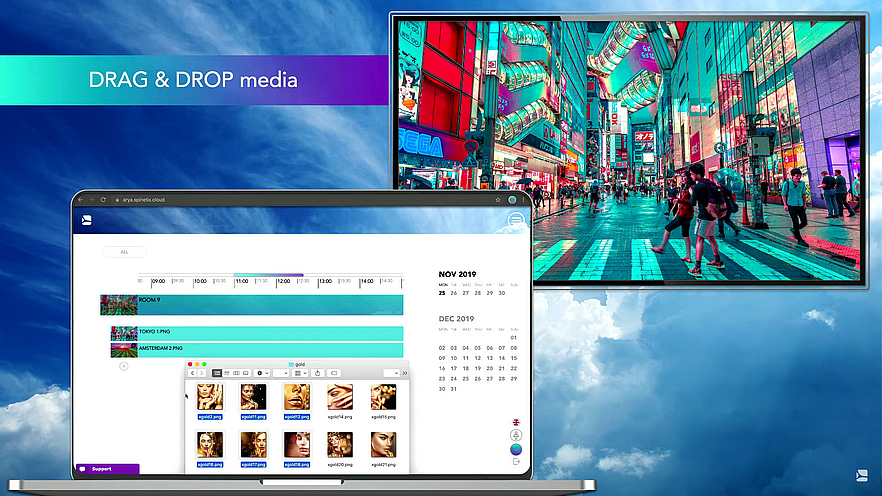This screenshot has height=496, width=882.
Task: Open the Finder group-by dropdown
Action: [x=299, y=373]
